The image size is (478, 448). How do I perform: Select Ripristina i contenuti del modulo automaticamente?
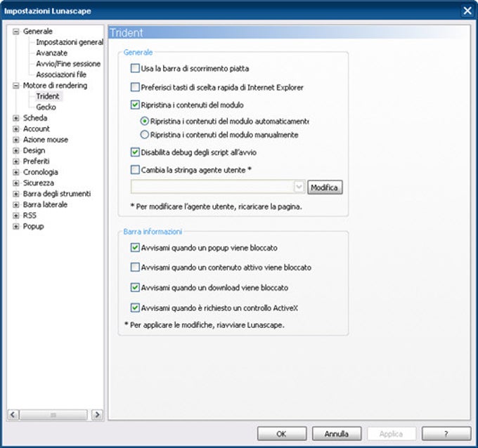coord(145,121)
